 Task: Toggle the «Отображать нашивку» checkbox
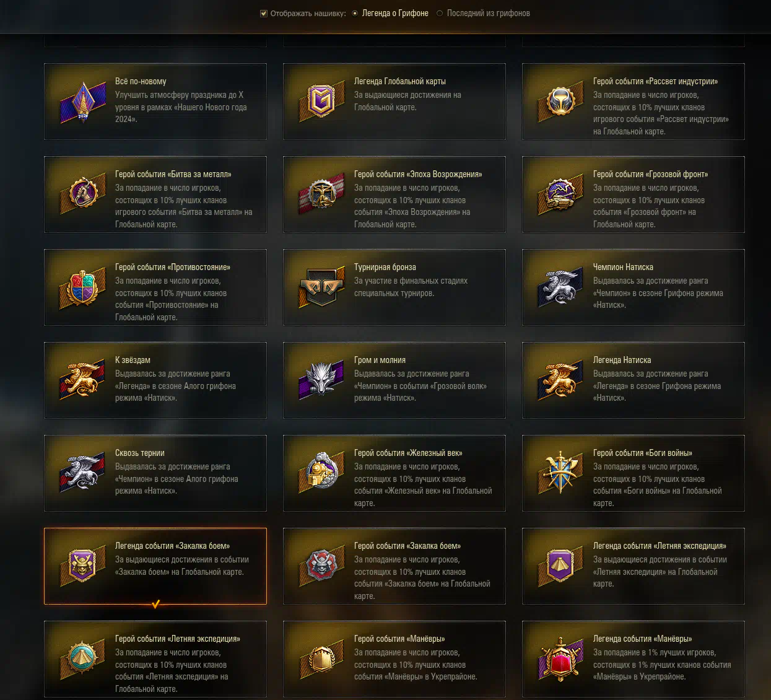[x=264, y=13]
